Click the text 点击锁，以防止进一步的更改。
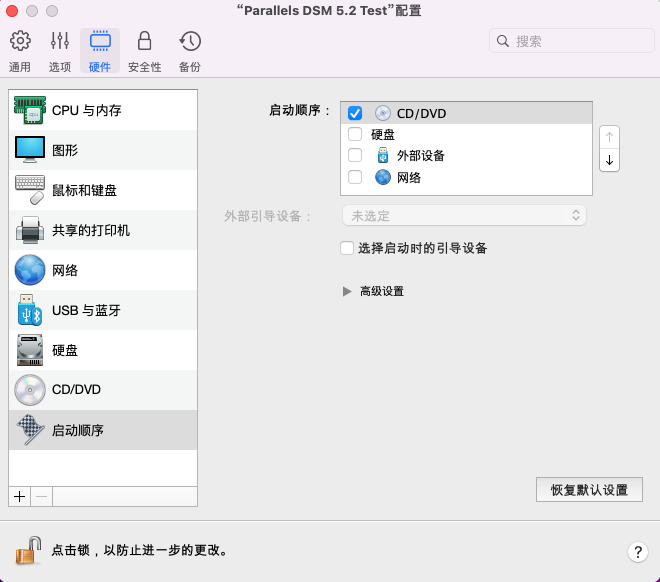The width and height of the screenshot is (660, 582). pos(139,550)
